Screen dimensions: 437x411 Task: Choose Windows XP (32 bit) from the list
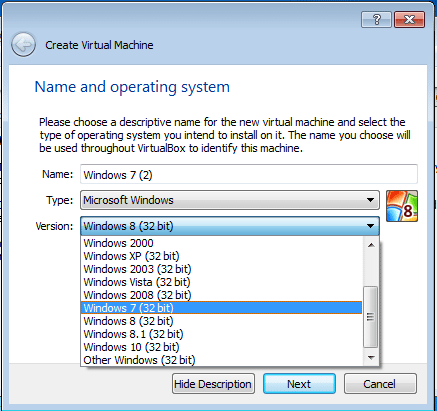[x=221, y=256]
